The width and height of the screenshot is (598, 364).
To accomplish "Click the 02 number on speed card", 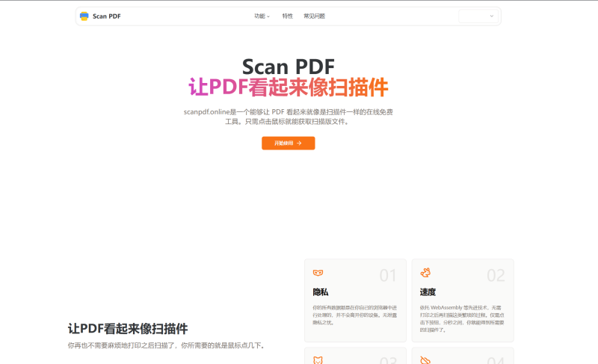I will pyautogui.click(x=496, y=276).
